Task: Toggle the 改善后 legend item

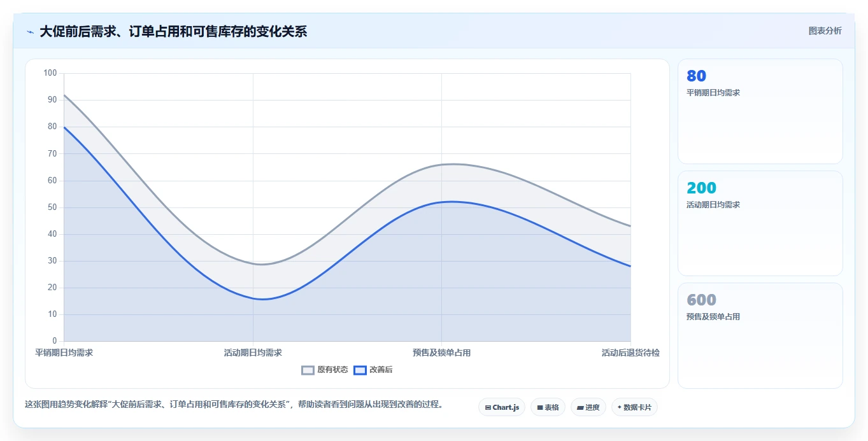Action: pos(373,370)
